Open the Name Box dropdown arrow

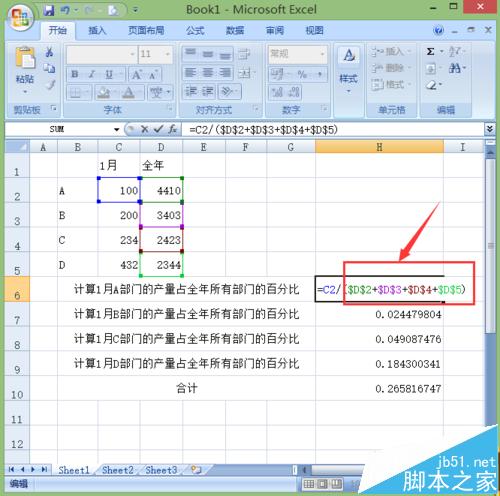[x=116, y=130]
